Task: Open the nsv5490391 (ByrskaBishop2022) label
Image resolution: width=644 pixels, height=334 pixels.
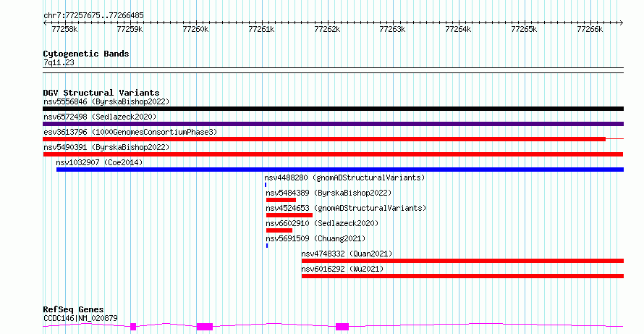Action: (x=106, y=147)
